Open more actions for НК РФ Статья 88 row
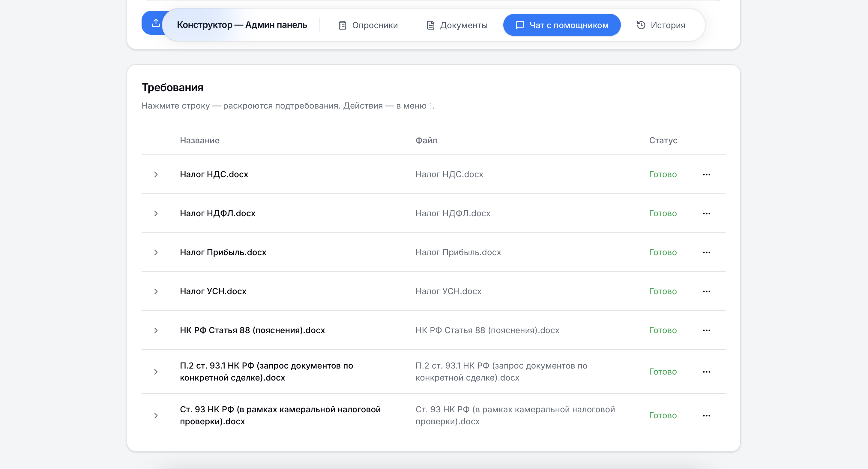The image size is (868, 469). [x=707, y=330]
